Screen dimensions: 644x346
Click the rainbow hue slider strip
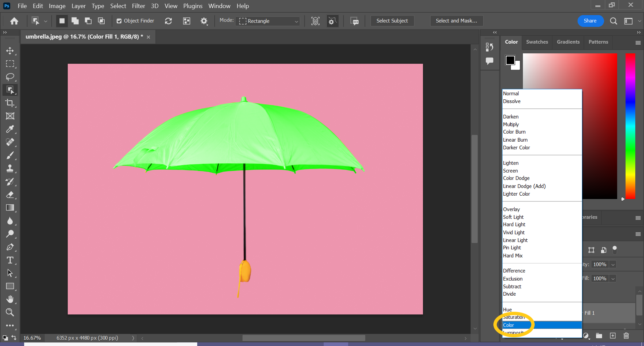[x=630, y=126]
